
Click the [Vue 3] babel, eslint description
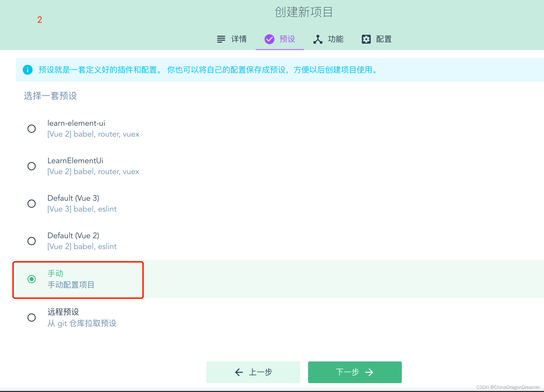pyautogui.click(x=82, y=209)
